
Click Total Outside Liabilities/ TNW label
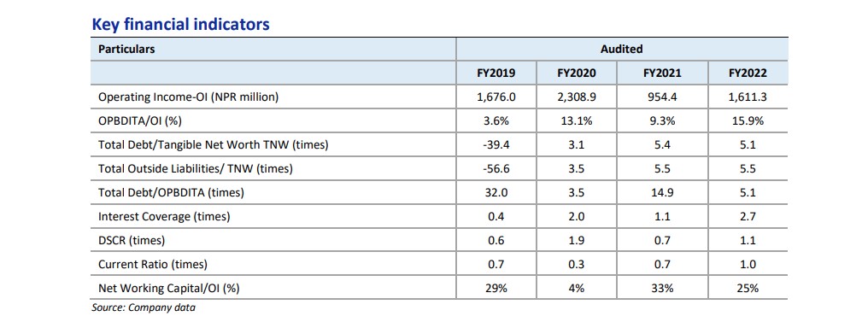[x=196, y=169]
